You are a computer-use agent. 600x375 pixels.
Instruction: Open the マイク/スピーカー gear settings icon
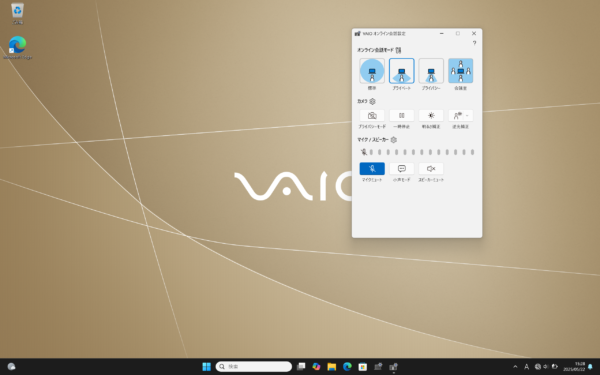[x=393, y=140]
